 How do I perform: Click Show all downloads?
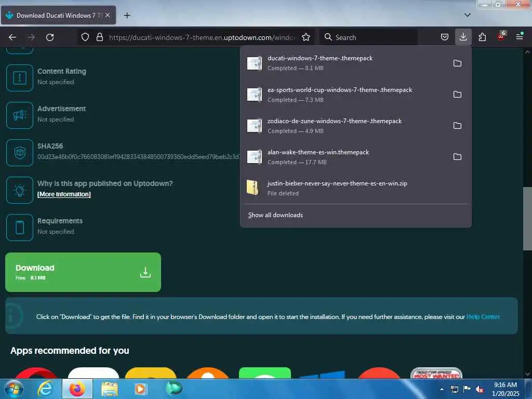tap(275, 215)
